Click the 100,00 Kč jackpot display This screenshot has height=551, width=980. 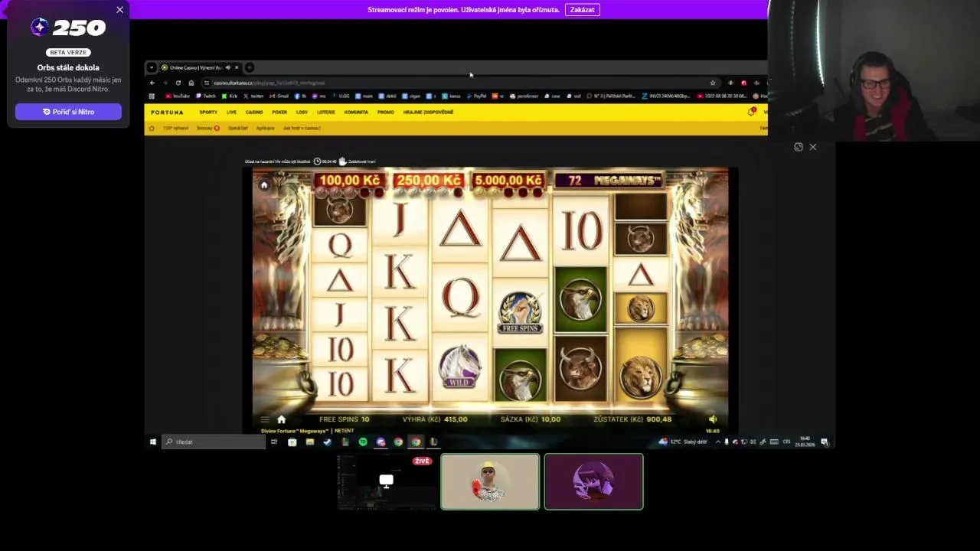tap(349, 181)
